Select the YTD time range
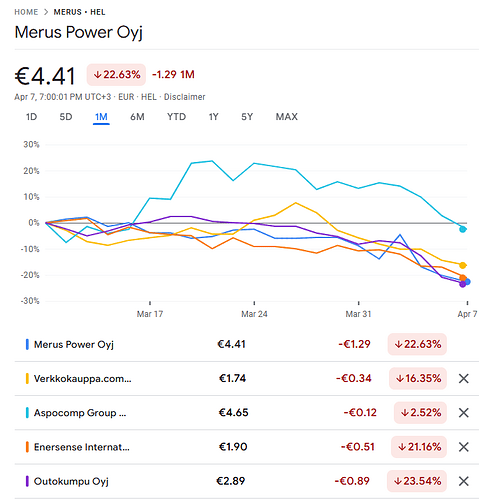479x500 pixels. click(x=176, y=117)
